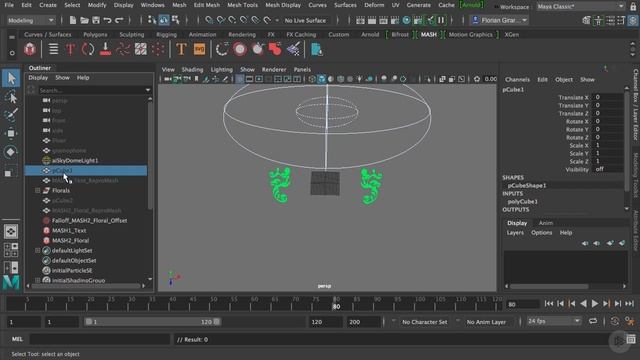Click the MASH red circle shelf icon

pyautogui.click(x=240, y=49)
